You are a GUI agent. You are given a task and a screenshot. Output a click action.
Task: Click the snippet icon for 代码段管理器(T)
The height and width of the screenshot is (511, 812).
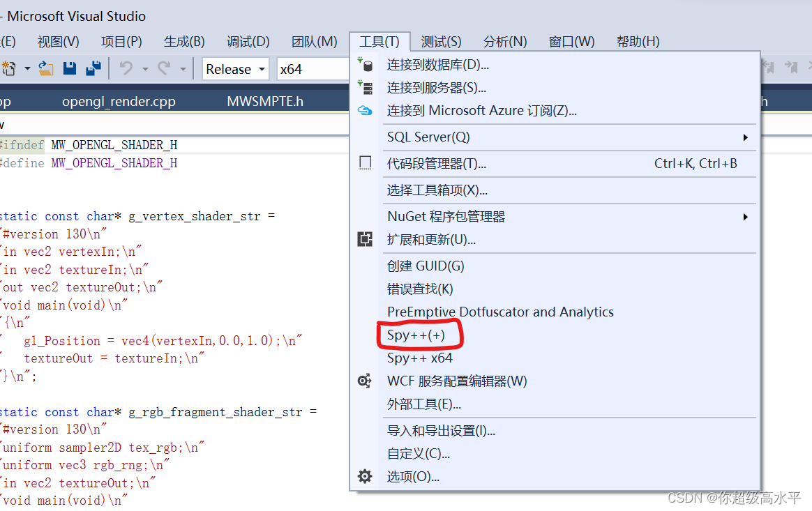(x=365, y=164)
